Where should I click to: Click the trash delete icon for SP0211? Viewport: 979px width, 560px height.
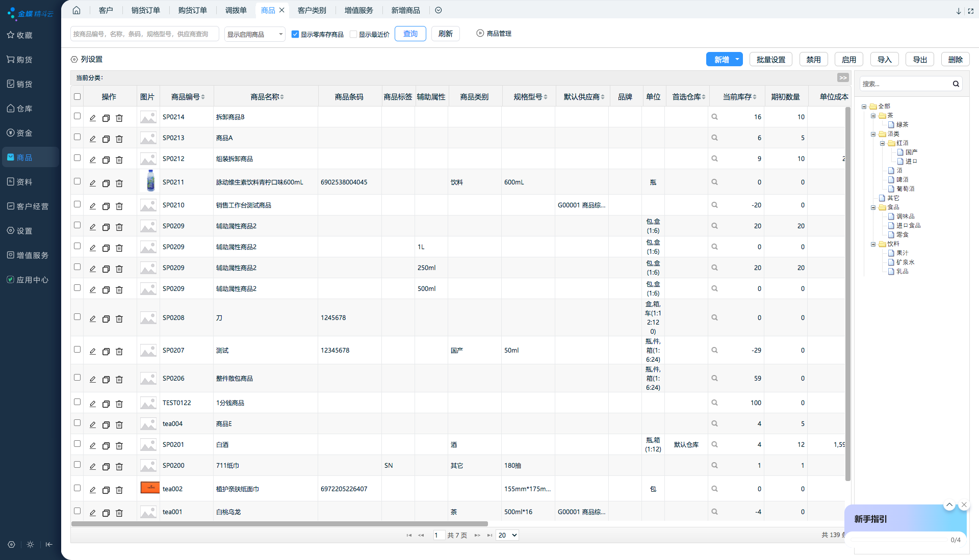point(119,183)
